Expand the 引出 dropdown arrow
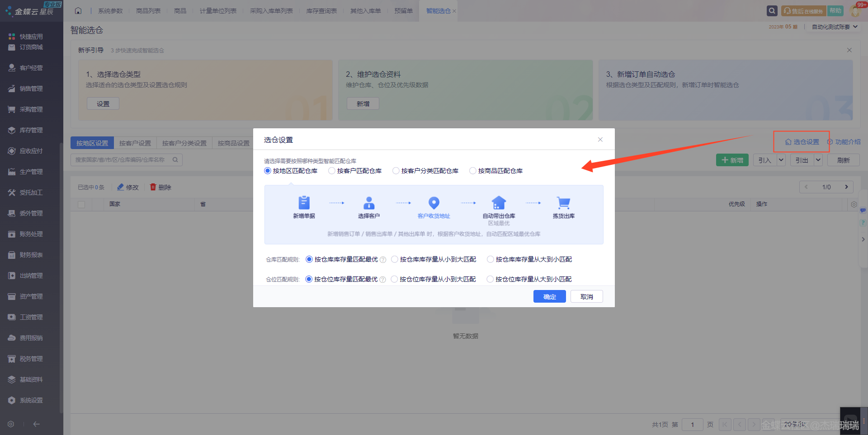 click(x=818, y=160)
